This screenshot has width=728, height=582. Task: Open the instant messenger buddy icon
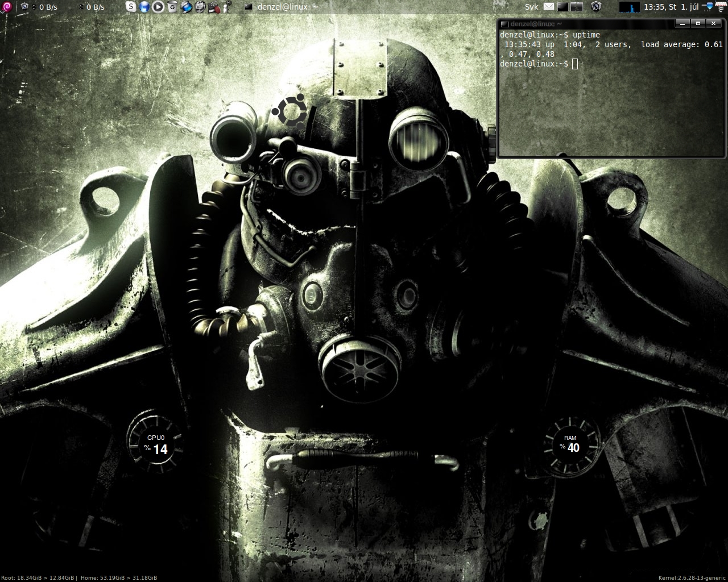pos(226,7)
